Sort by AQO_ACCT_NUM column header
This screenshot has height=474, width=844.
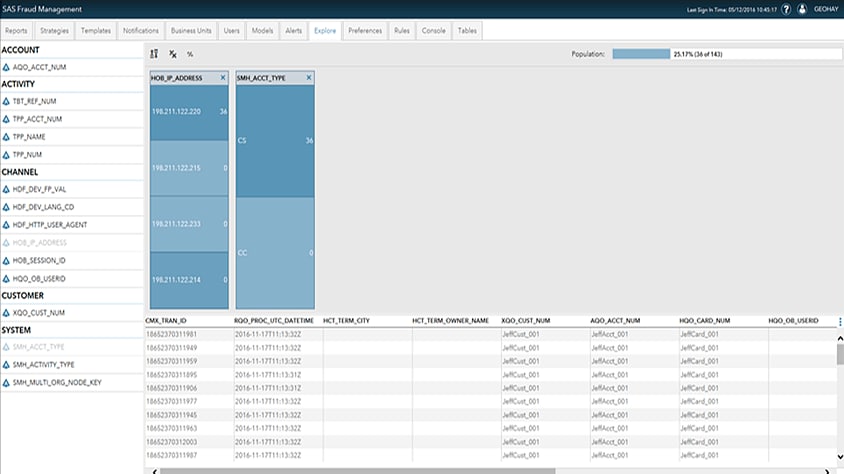coord(615,321)
